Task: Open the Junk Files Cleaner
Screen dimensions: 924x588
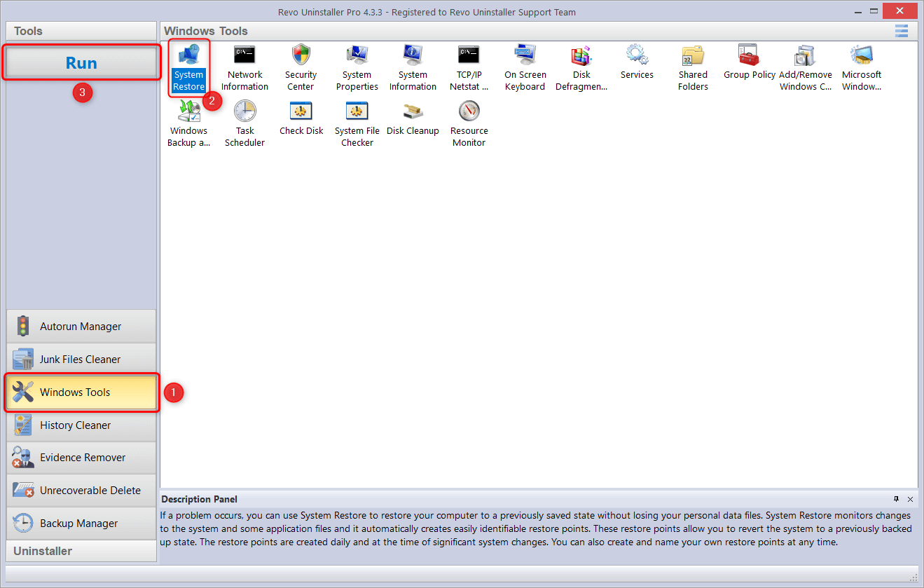Action: click(x=81, y=360)
